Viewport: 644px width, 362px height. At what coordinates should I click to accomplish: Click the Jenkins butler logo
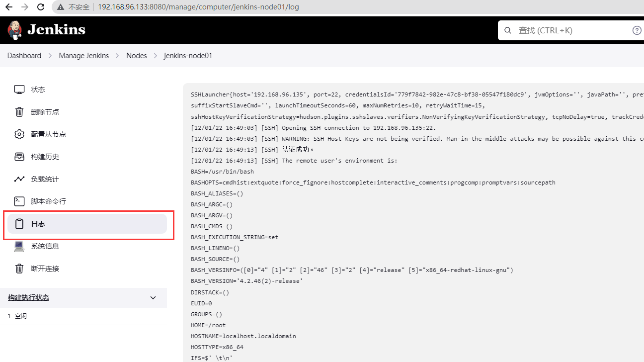[x=15, y=30]
